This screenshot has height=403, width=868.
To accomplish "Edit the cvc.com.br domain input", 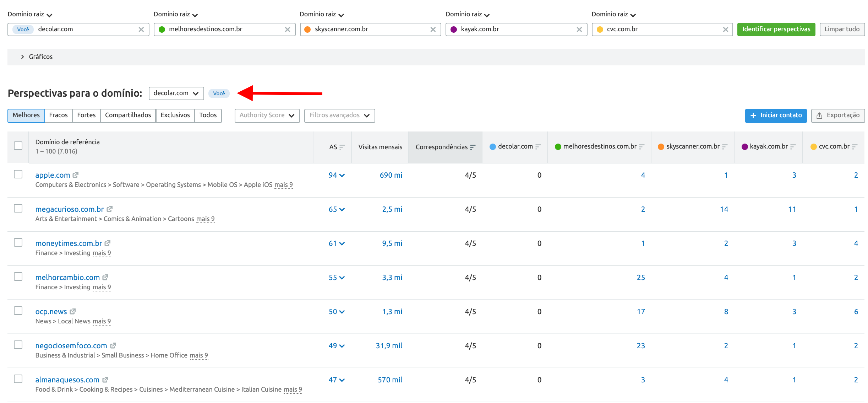I will point(662,29).
